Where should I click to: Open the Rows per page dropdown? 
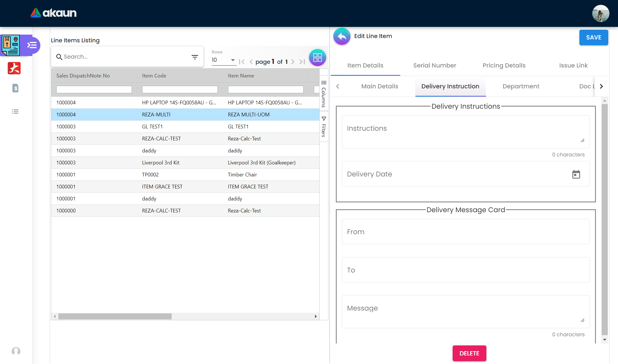(223, 60)
